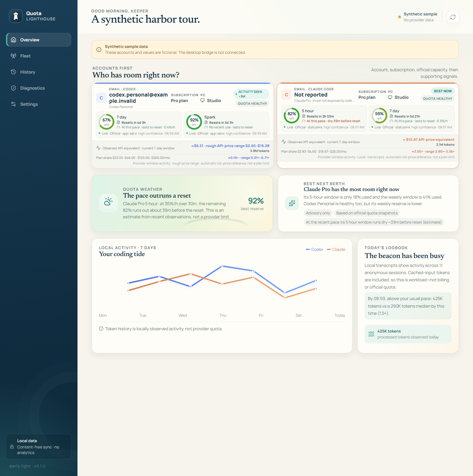Click the Advisory only tag
Image resolution: width=473 pixels, height=476 pixels.
(x=318, y=213)
